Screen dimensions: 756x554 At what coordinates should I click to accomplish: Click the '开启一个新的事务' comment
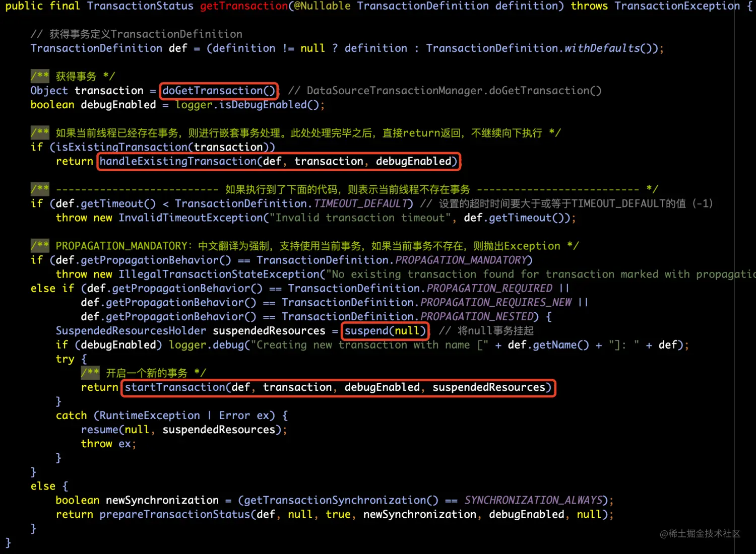tap(144, 373)
